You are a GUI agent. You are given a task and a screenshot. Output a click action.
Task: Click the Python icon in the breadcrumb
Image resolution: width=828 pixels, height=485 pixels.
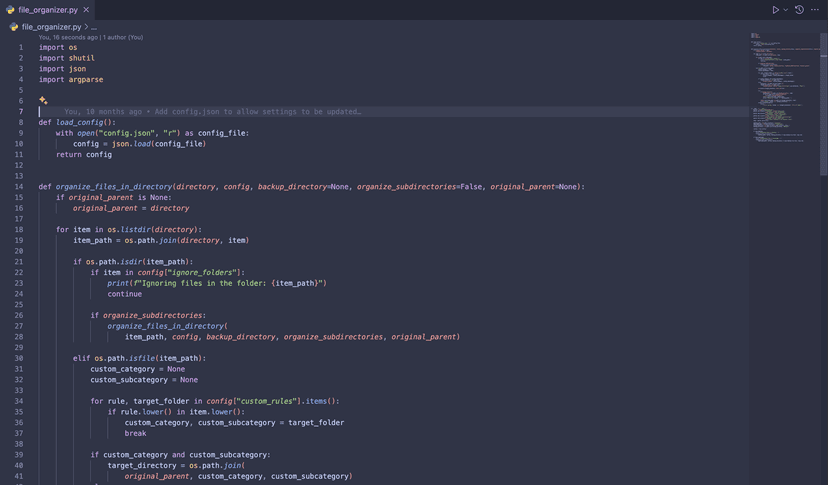coord(14,27)
